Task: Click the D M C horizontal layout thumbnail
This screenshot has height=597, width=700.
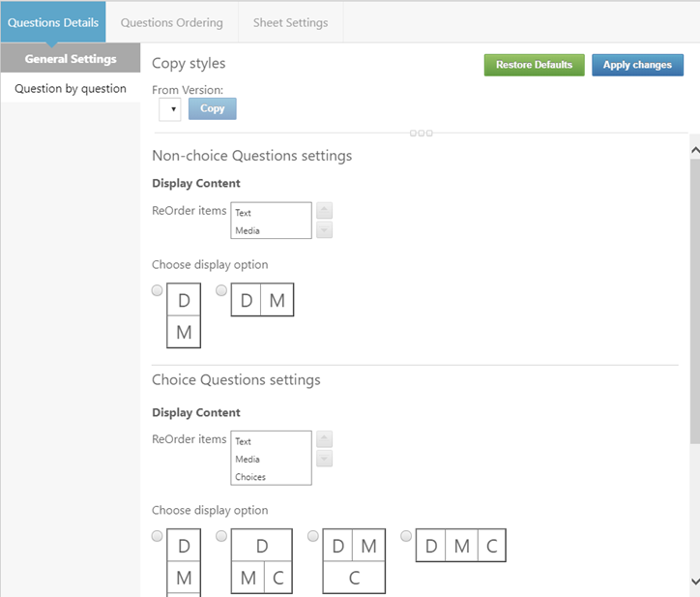Action: [x=461, y=545]
